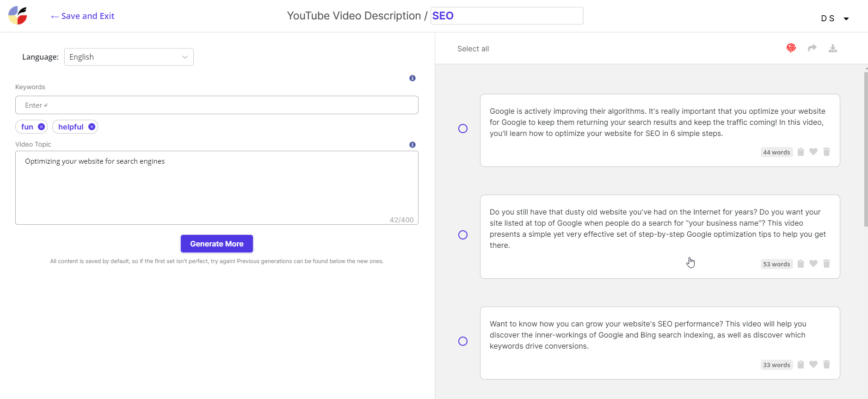Favorite the 44 words description
Image resolution: width=868 pixels, height=399 pixels.
(813, 152)
